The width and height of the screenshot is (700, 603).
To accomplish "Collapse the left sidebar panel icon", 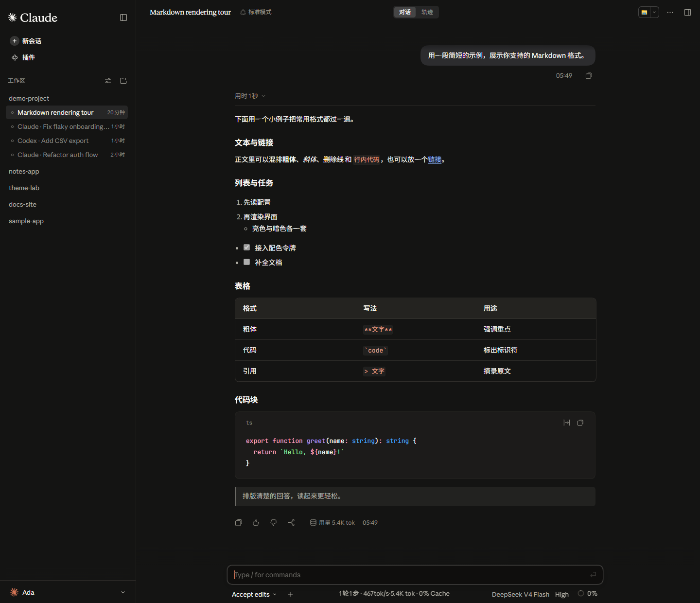I will tap(123, 18).
